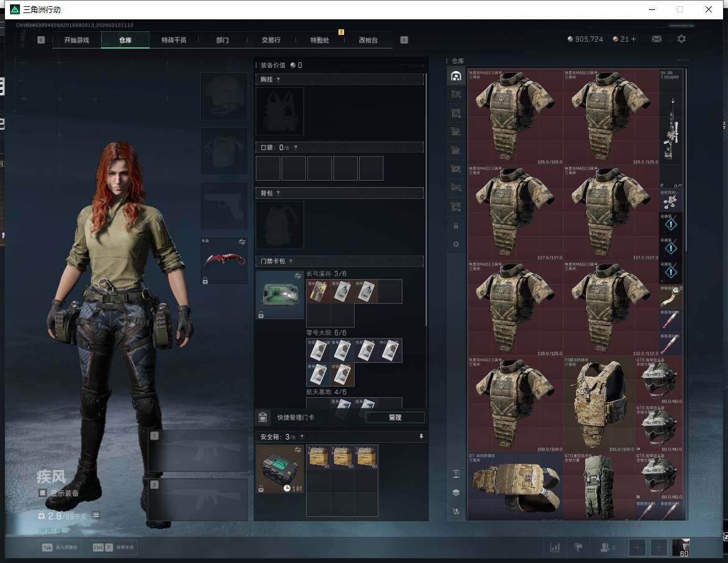Click the loadout panel vertical scrollbar
The width and height of the screenshot is (728, 563).
pyautogui.click(x=426, y=200)
